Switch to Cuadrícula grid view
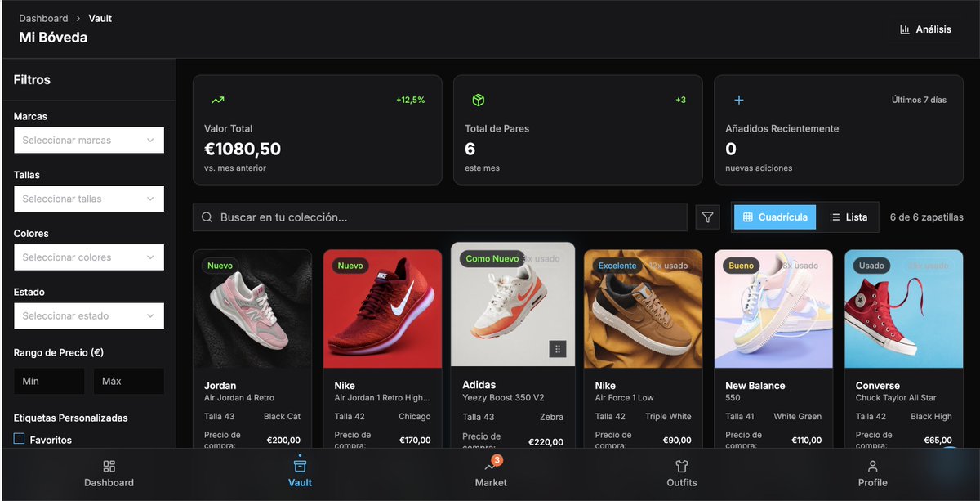This screenshot has width=980, height=501. (775, 217)
